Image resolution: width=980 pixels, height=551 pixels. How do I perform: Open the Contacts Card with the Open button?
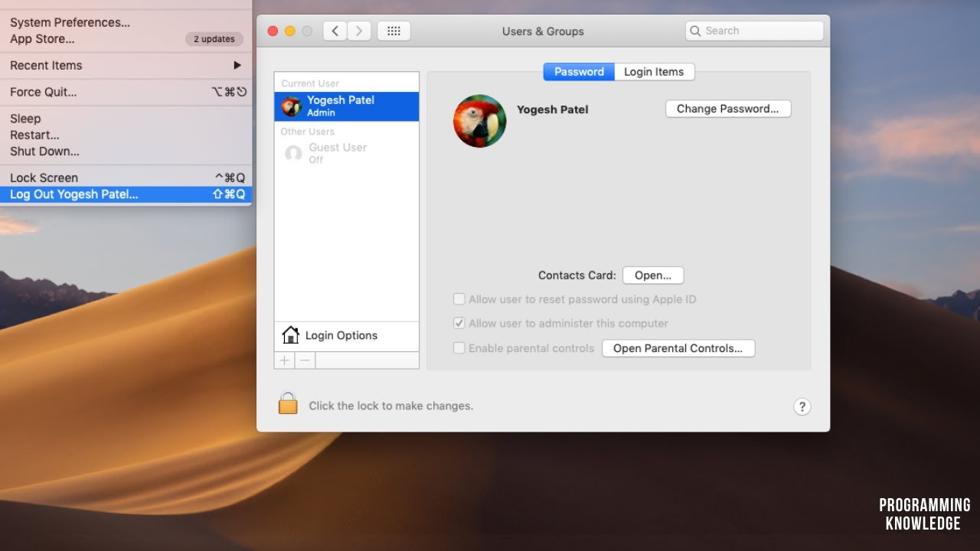[x=653, y=275]
